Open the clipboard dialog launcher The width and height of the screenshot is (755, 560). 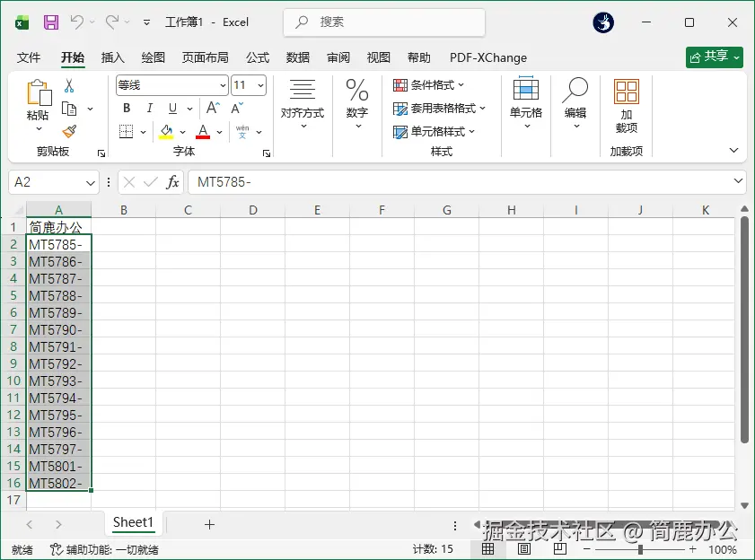101,153
